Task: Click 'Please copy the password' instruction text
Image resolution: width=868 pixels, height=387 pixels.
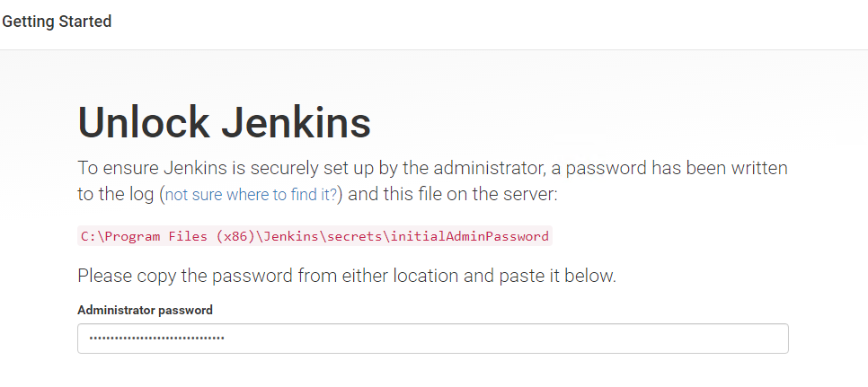Action: click(x=347, y=276)
